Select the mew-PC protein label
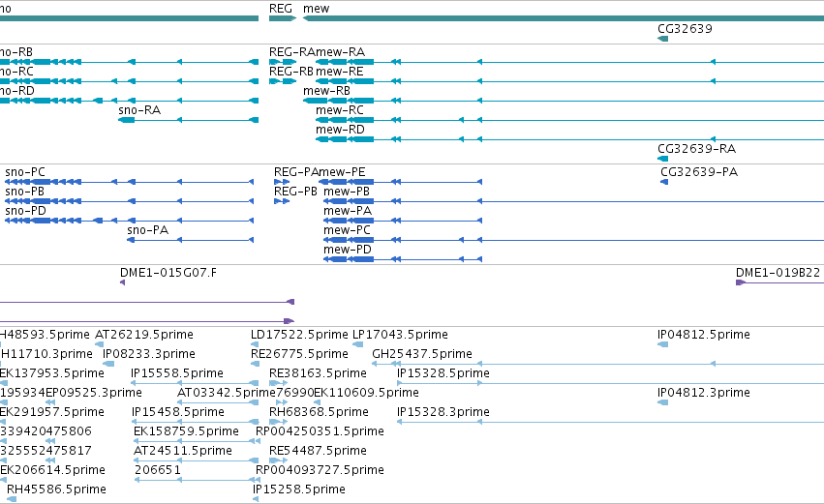824x504 pixels. (x=347, y=230)
